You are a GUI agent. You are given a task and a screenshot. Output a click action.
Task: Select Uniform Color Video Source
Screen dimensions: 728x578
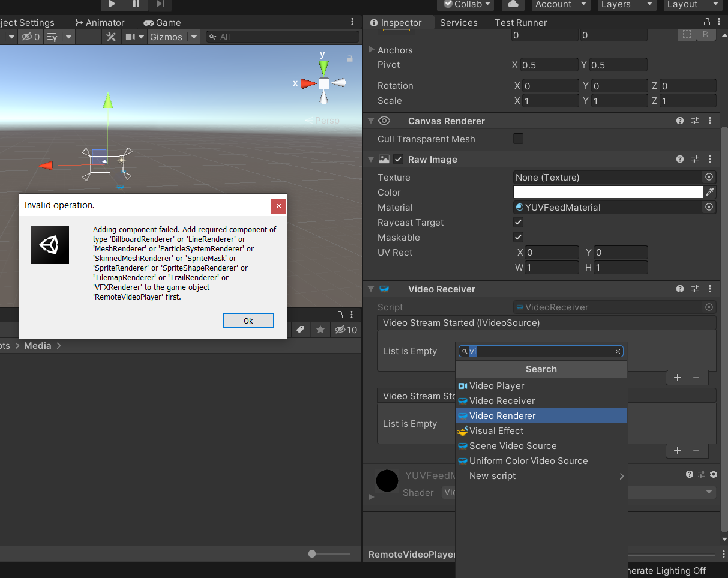point(541,460)
